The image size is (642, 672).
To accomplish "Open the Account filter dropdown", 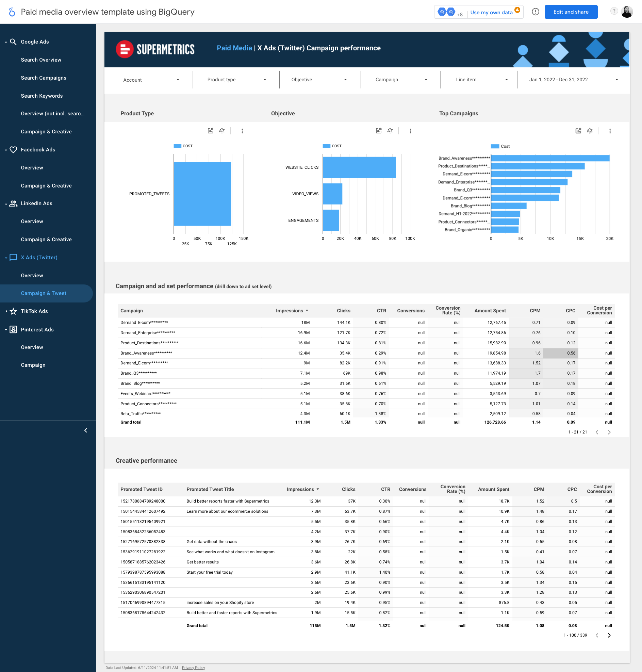I will pos(151,80).
